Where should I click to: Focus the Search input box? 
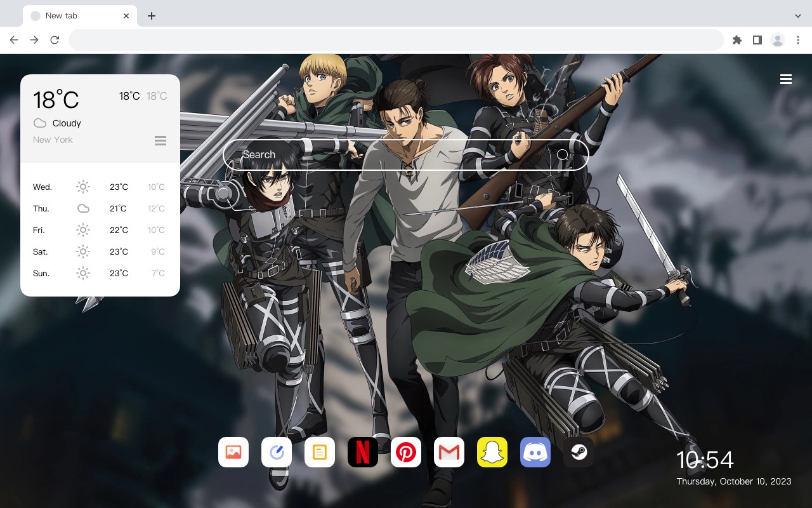click(x=406, y=154)
